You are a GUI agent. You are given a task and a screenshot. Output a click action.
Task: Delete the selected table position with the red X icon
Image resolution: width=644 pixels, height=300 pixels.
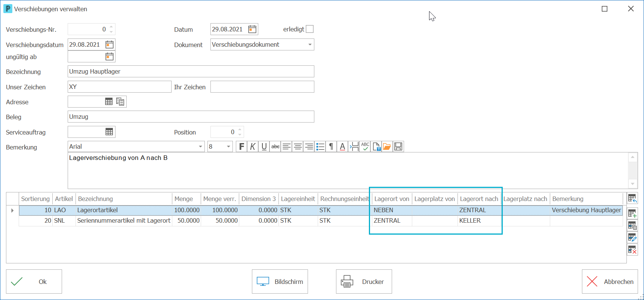[x=632, y=250]
